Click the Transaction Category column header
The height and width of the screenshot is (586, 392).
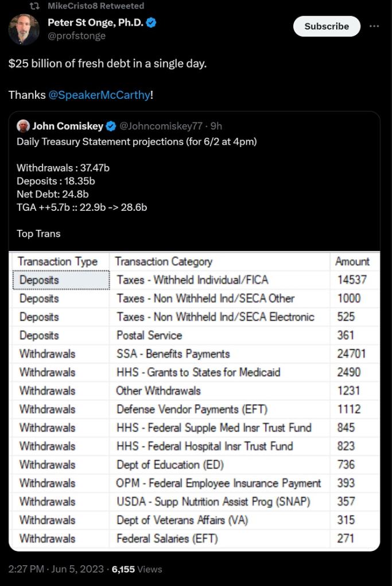pos(164,261)
